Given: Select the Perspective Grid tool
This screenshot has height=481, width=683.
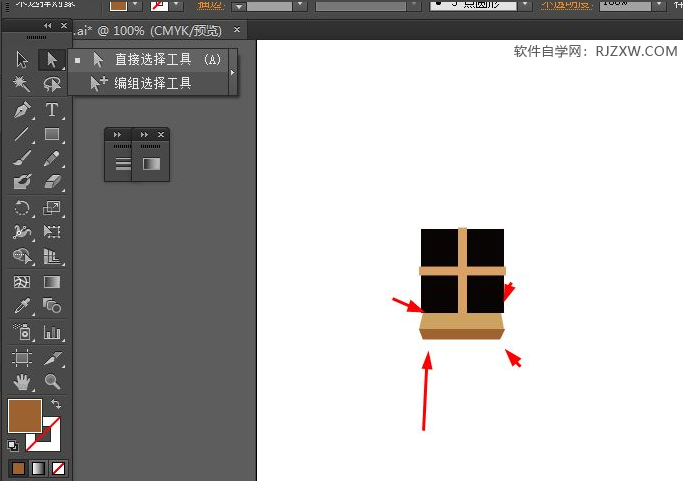Looking at the screenshot, I should 52,256.
